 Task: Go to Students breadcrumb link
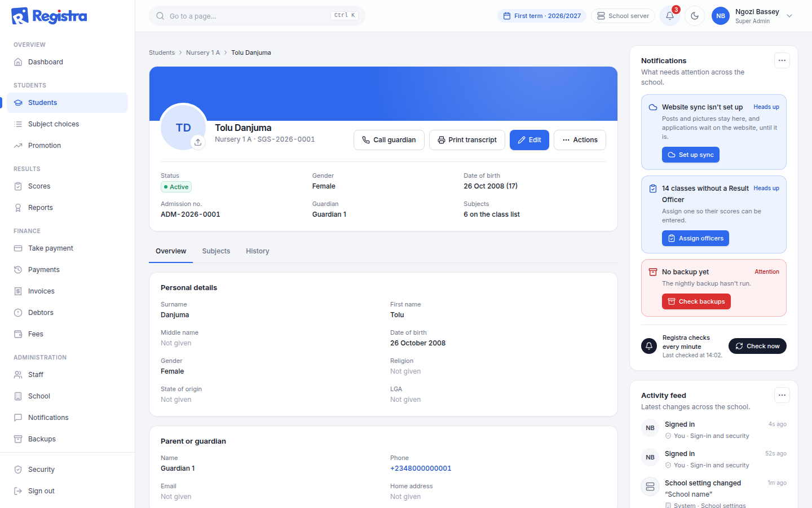pyautogui.click(x=162, y=52)
